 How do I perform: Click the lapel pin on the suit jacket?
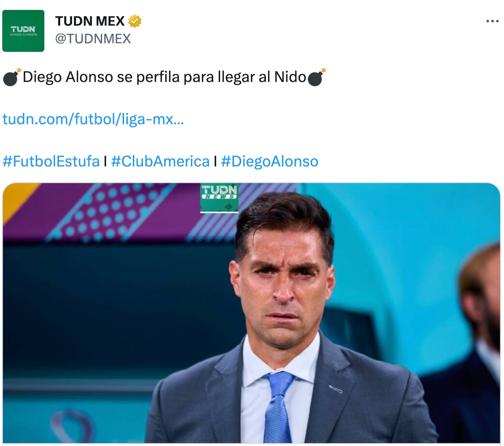[335, 389]
